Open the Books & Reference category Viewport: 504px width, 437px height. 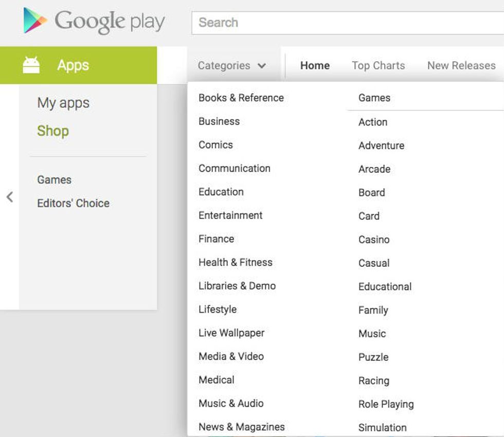pos(241,98)
